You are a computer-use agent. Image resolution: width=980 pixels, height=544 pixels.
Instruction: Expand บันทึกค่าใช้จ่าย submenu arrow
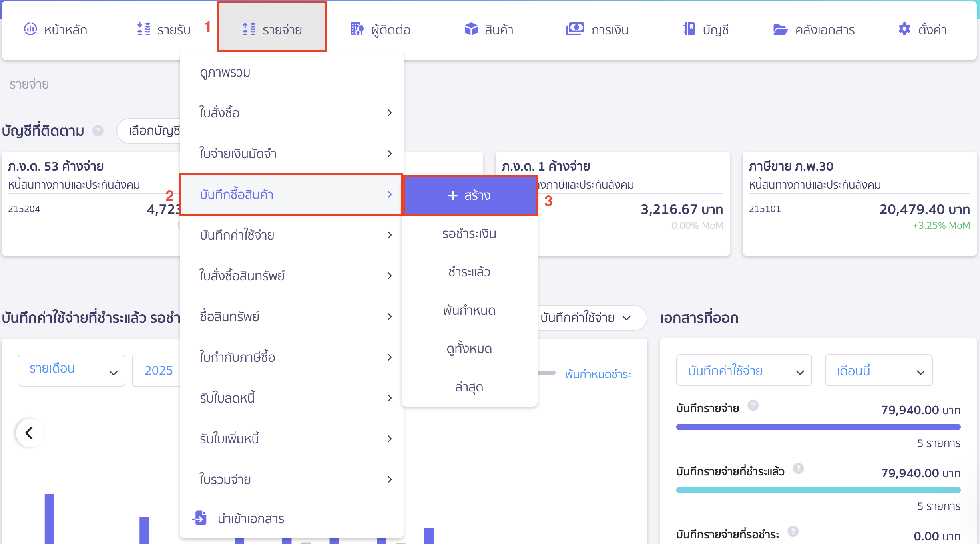[390, 235]
